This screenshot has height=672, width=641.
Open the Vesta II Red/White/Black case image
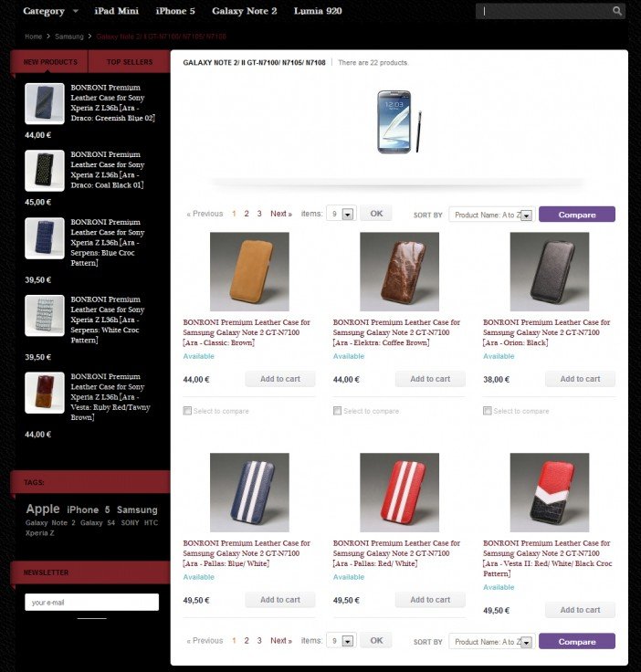(x=550, y=492)
